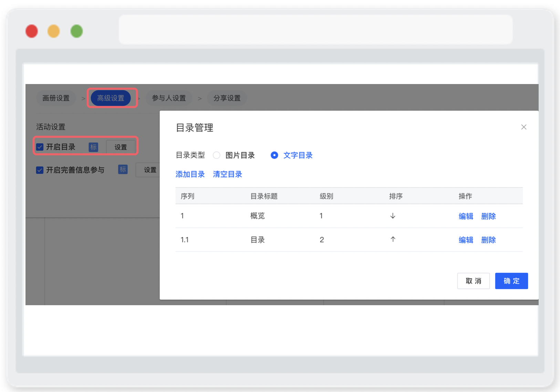Click the 清空目录 link

tap(228, 174)
